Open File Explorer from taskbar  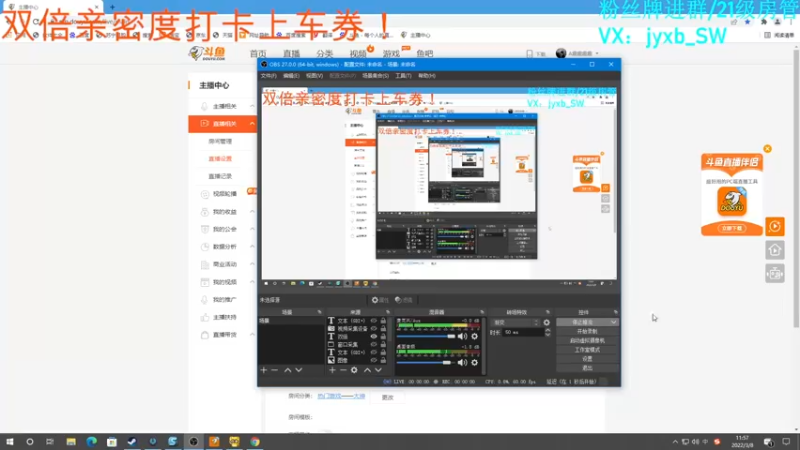(x=71, y=441)
